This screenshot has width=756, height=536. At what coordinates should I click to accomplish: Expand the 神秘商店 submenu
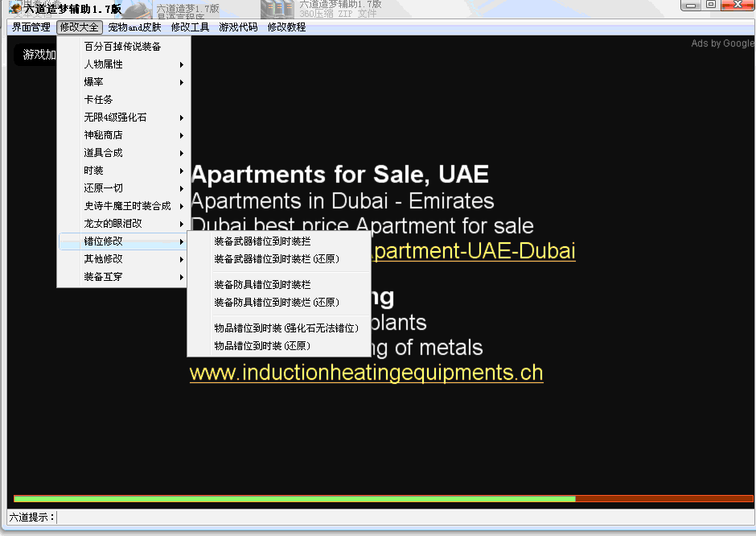pos(124,135)
